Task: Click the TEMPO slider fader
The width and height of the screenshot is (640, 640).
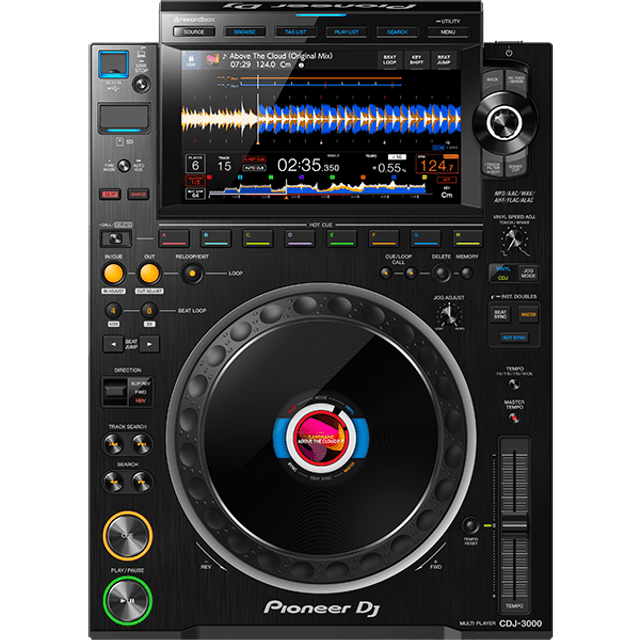Action: point(514,526)
